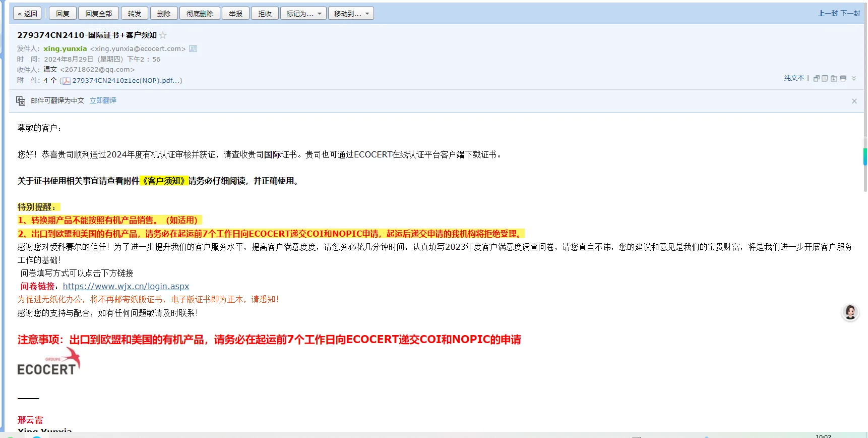Click the note icon beside the new-window icon

click(825, 78)
